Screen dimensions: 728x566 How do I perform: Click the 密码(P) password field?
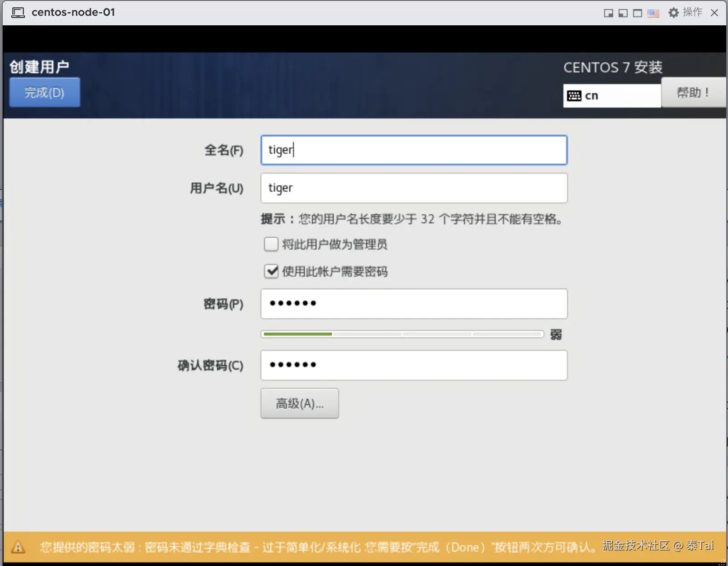click(414, 304)
